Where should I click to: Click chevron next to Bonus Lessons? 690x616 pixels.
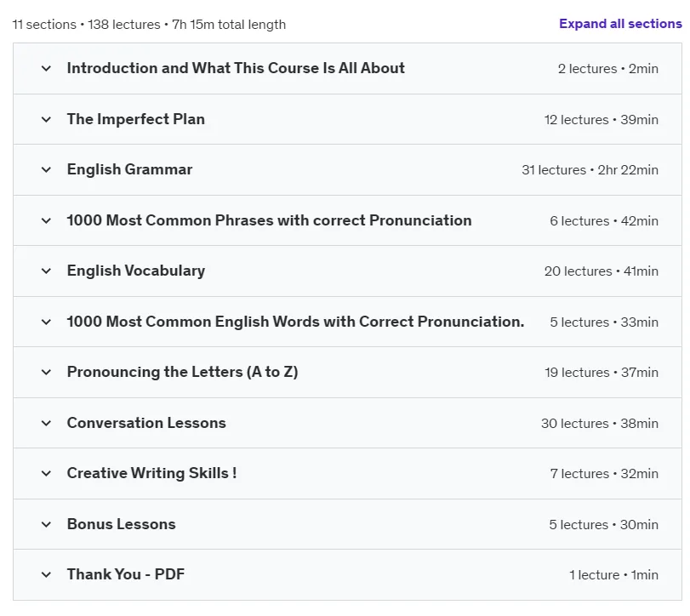[x=46, y=524]
